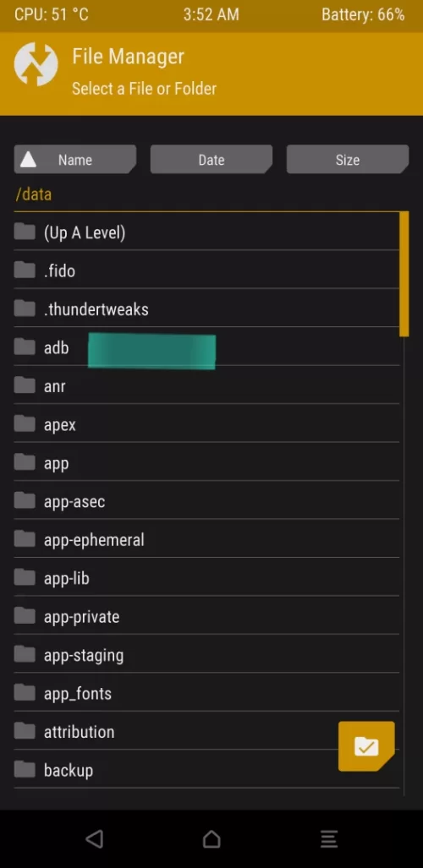
Task: Open the .thundertweaks folder
Action: click(206, 308)
